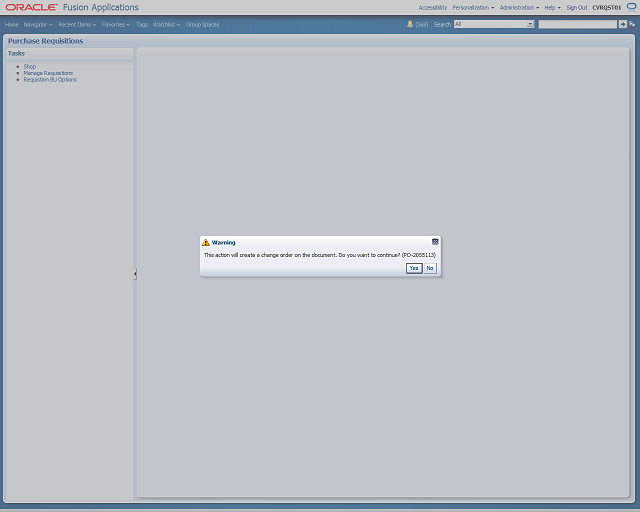Go to Home in the navigation bar
The height and width of the screenshot is (512, 640).
[12, 24]
